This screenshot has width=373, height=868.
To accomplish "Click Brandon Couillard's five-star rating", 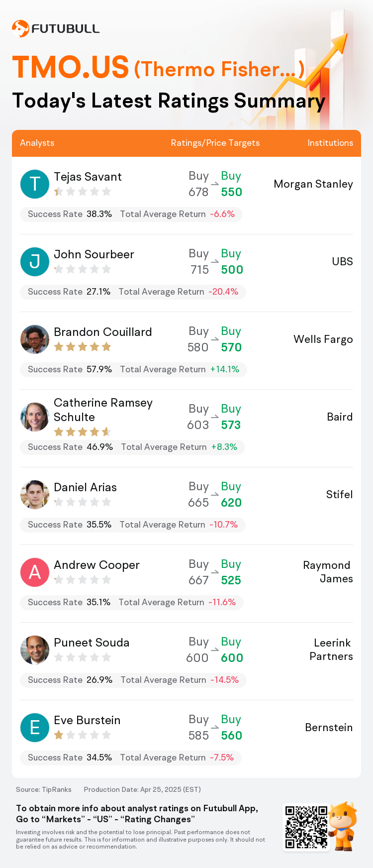I will 83,347.
